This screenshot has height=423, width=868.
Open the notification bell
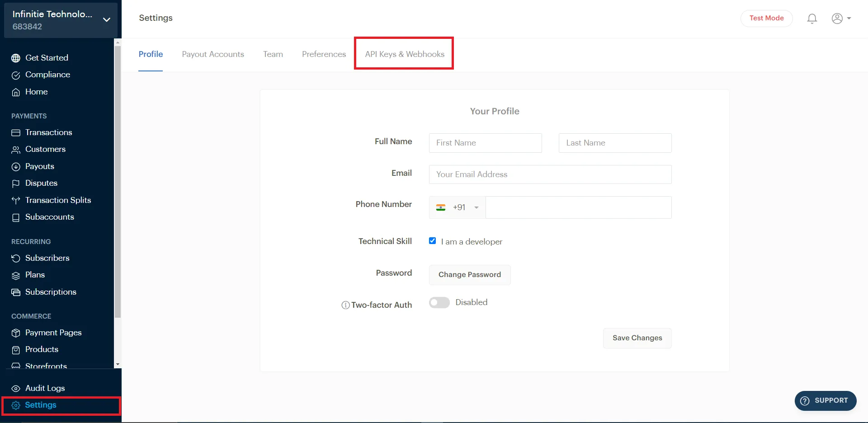coord(811,19)
